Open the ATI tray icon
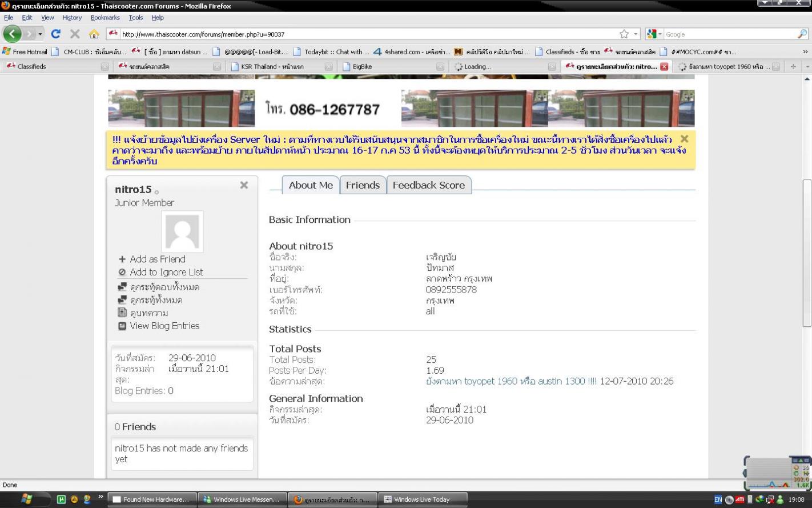This screenshot has height=508, width=812. point(739,499)
